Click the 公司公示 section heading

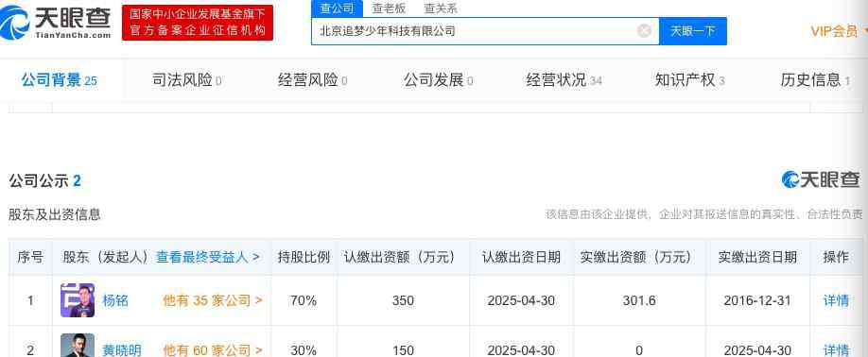pyautogui.click(x=44, y=180)
